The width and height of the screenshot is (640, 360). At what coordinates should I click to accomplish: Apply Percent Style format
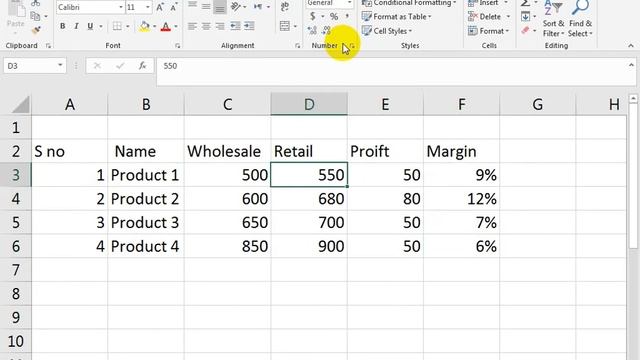[x=334, y=16]
